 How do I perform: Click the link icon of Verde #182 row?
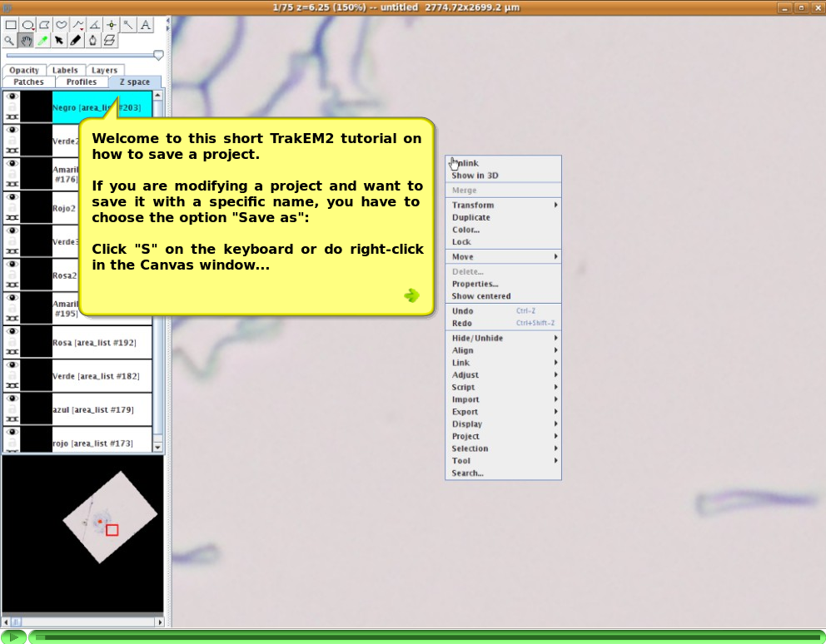coord(12,385)
